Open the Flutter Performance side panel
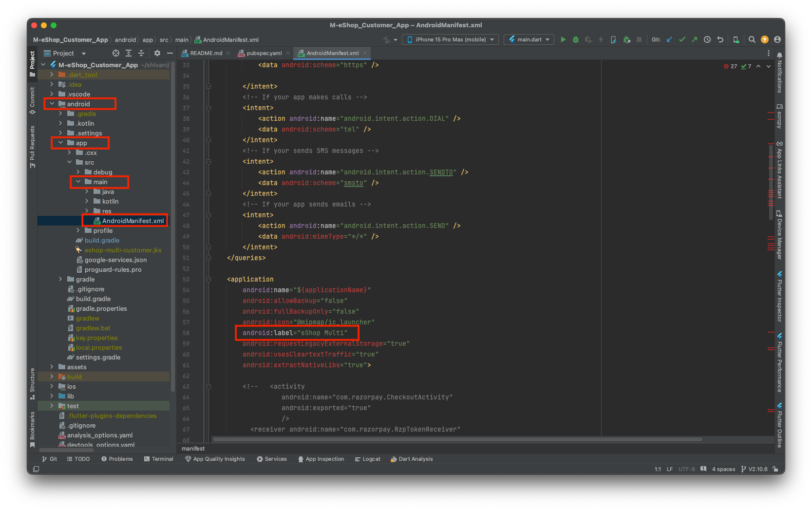This screenshot has width=812, height=510. (779, 363)
